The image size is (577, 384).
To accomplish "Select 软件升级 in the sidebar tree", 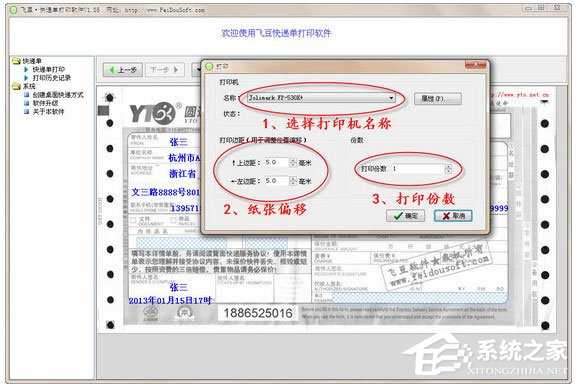I will [46, 103].
